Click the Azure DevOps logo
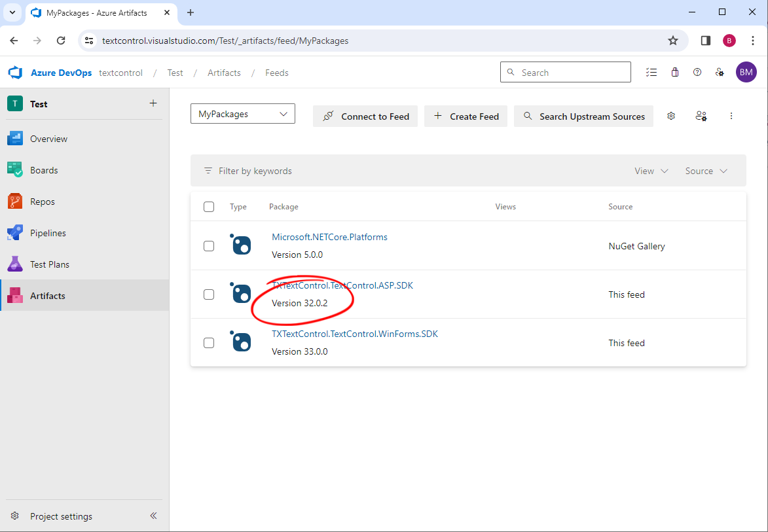The image size is (768, 532). [x=14, y=72]
